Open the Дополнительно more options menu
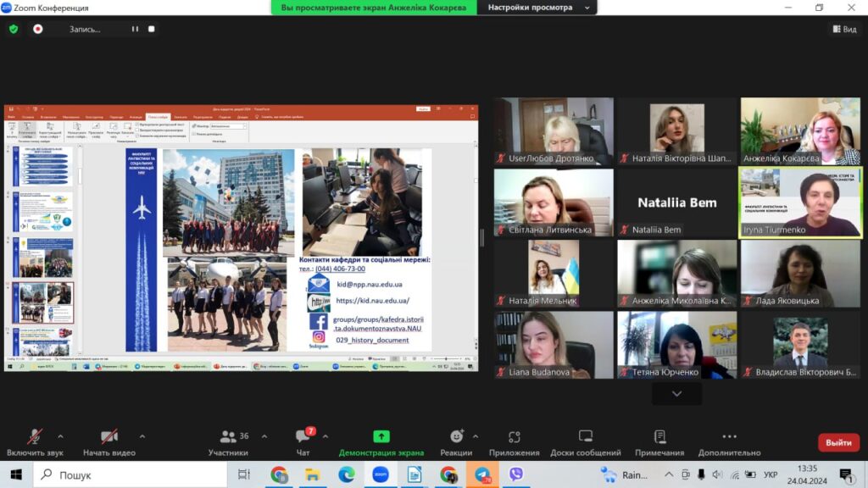This screenshot has width=868, height=488. coord(729,437)
